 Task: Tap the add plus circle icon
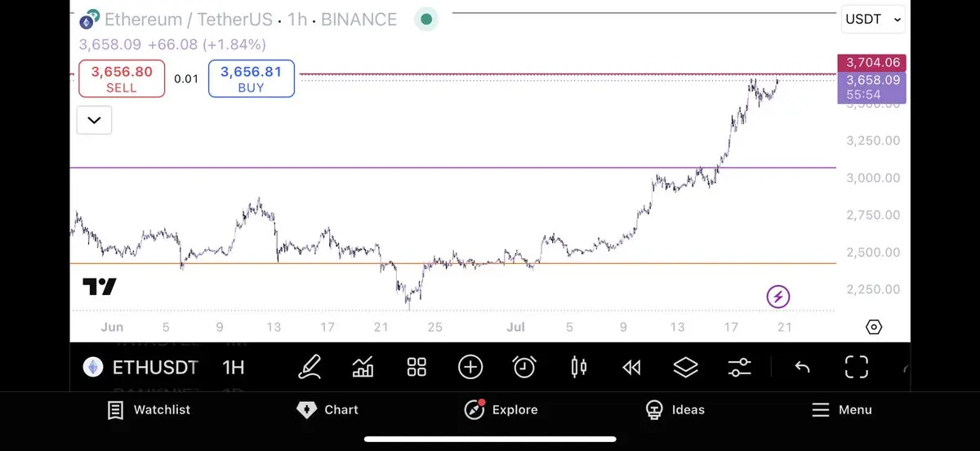click(x=470, y=367)
